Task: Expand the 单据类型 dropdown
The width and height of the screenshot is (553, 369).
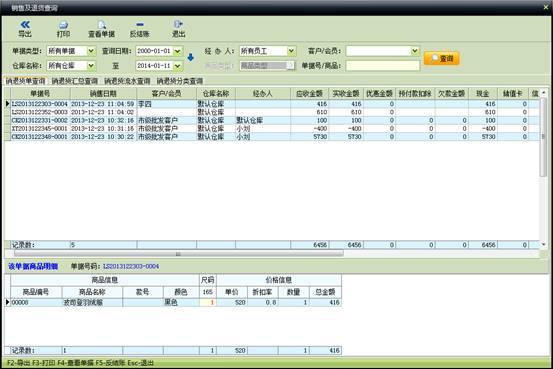Action: [91, 51]
